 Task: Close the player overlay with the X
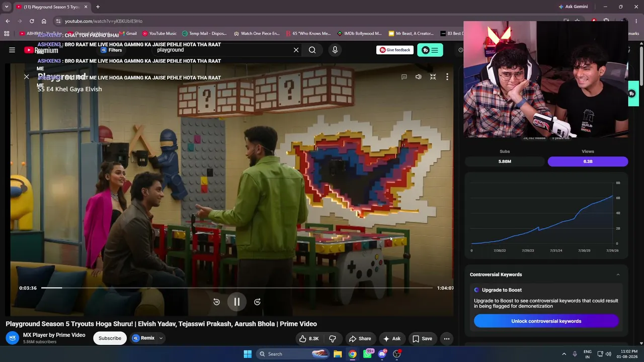point(27,77)
